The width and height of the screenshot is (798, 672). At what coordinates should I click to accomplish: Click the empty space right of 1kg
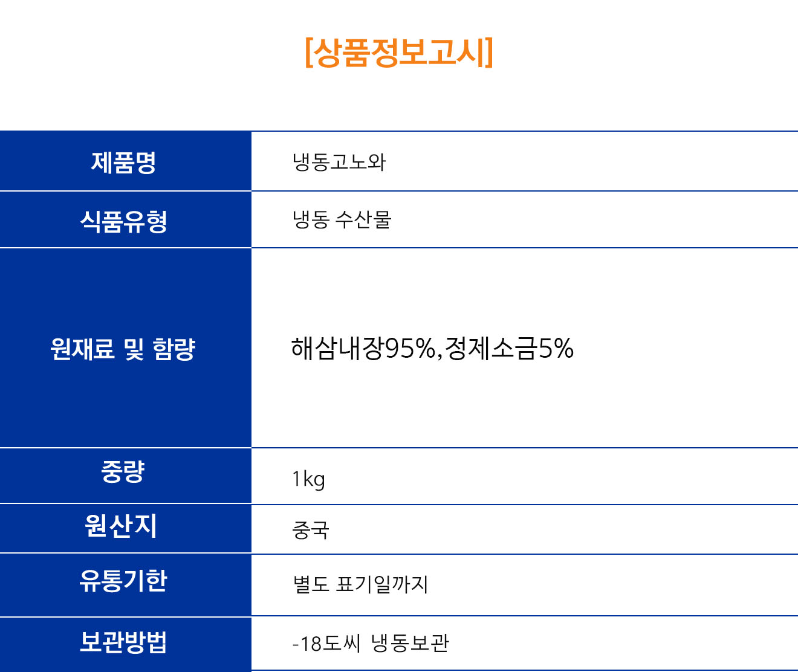click(x=562, y=476)
